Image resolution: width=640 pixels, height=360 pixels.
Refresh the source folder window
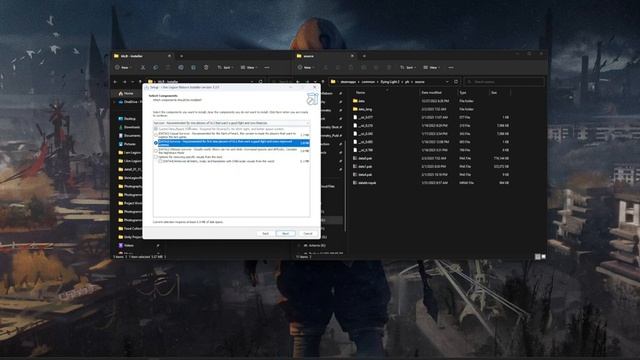[456, 82]
